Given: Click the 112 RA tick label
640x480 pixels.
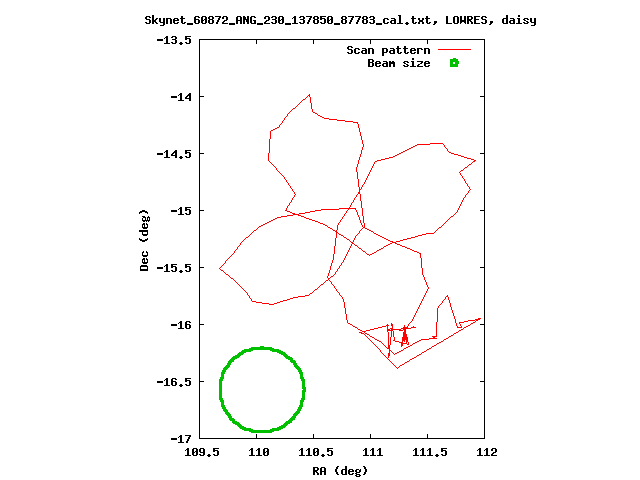Looking at the screenshot, I should (x=487, y=452).
